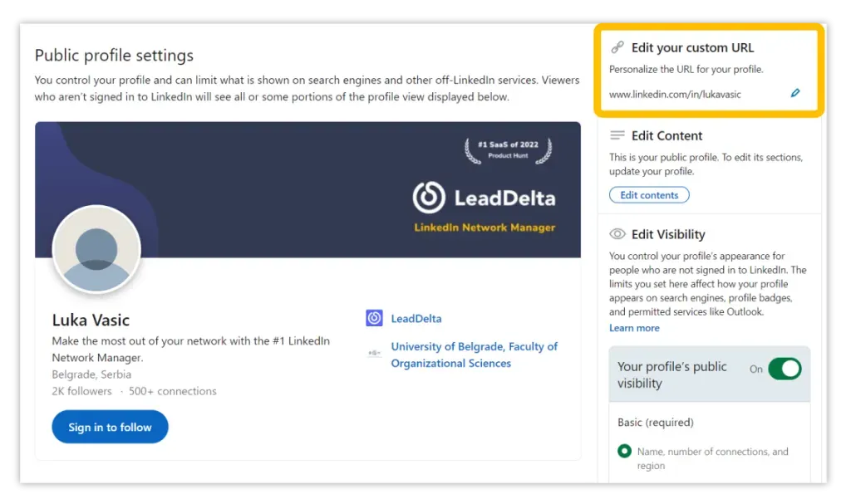
Task: Click the LeadDelta company logo icon
Action: pos(374,318)
